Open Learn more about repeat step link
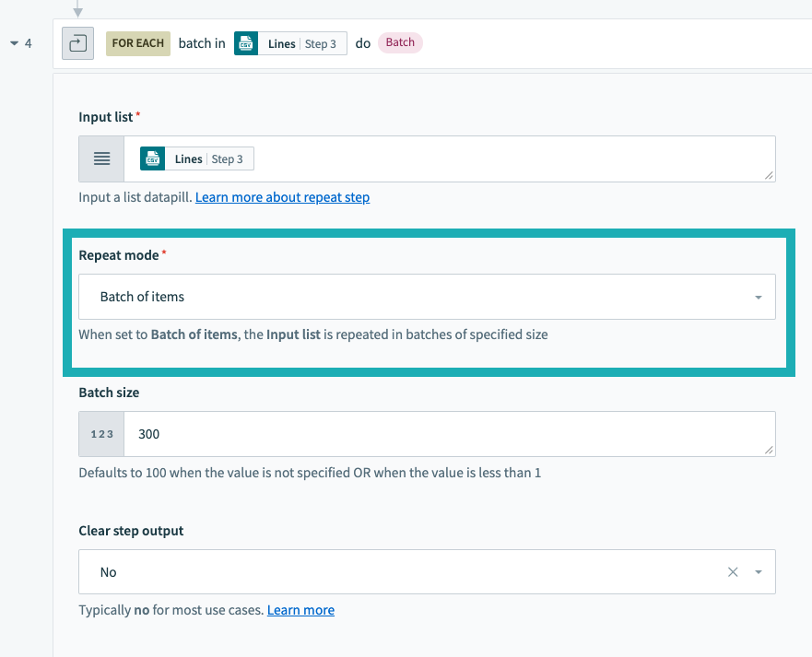 point(282,197)
